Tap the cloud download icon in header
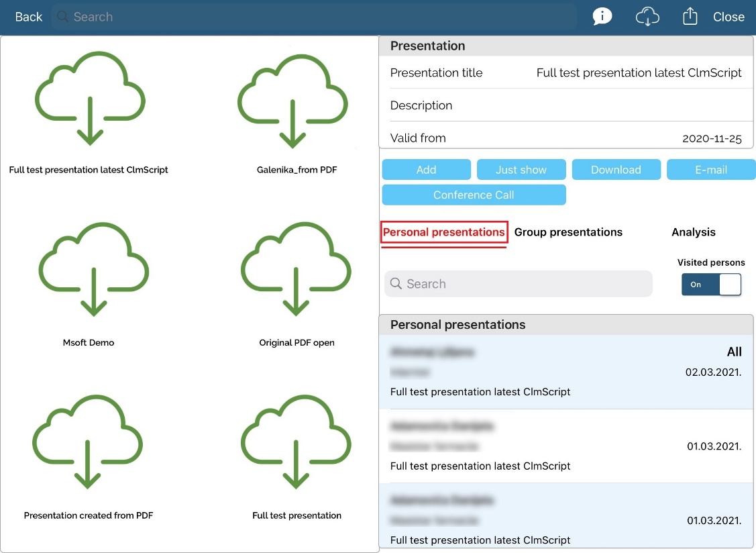This screenshot has height=553, width=756. pyautogui.click(x=647, y=17)
